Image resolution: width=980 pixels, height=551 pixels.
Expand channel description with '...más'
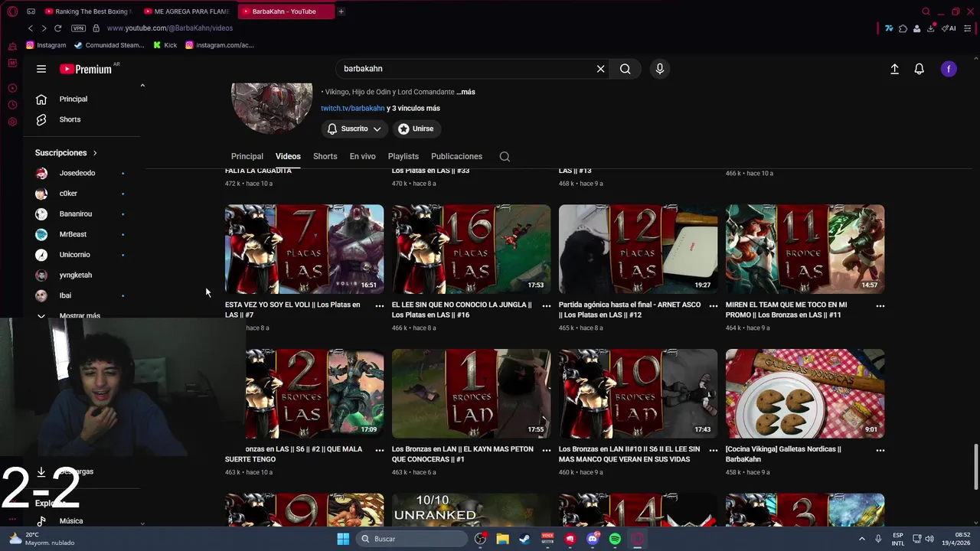tap(465, 92)
